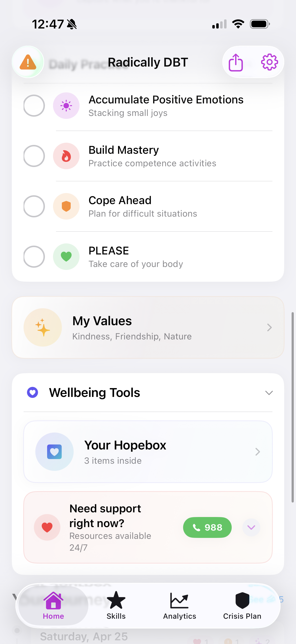
Task: Tap the Cope Ahead shield icon
Action: [x=66, y=206]
